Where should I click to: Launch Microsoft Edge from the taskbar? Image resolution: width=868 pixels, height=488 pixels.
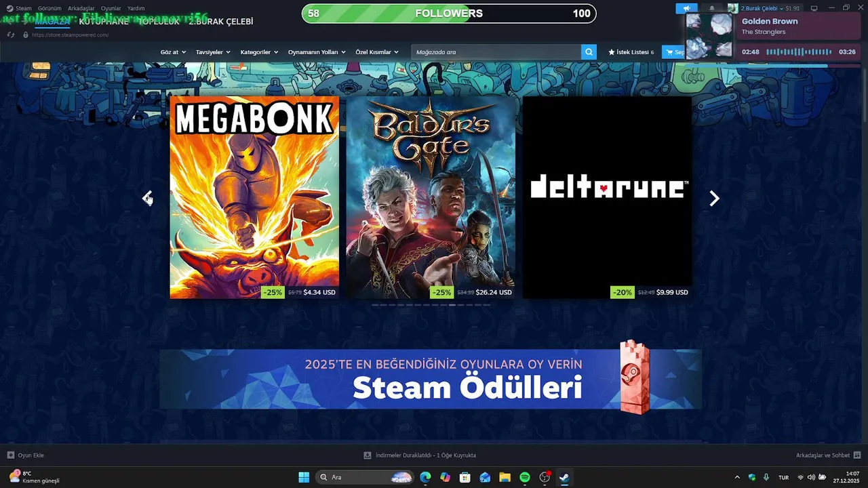click(x=425, y=477)
